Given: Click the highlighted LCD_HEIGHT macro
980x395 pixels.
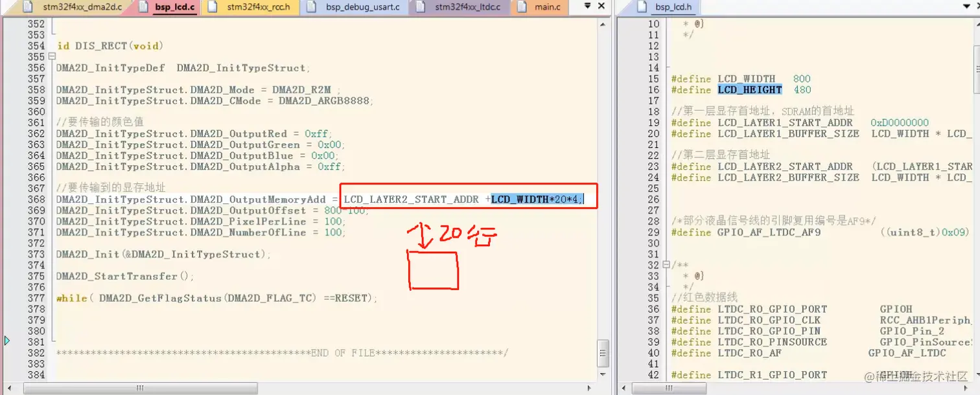Looking at the screenshot, I should (750, 90).
